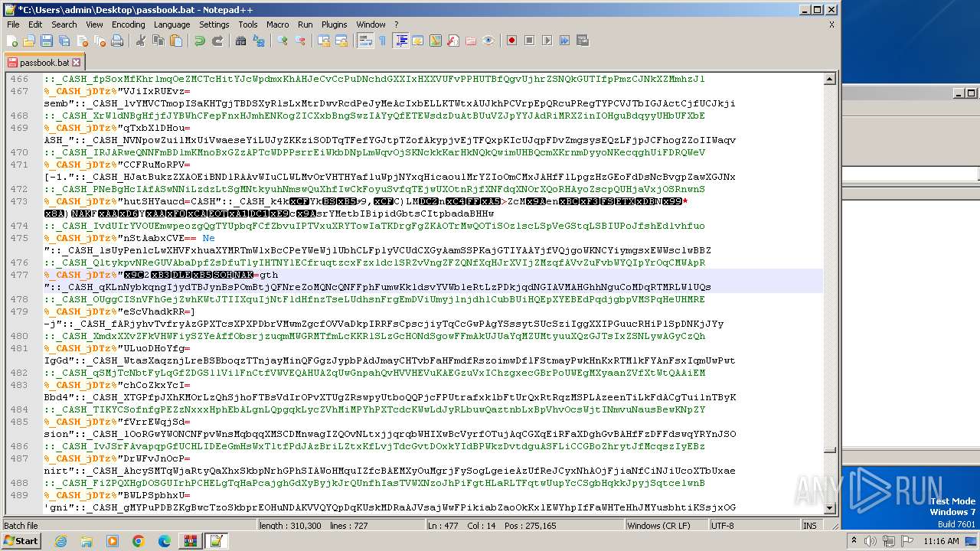This screenshot has height=551, width=980.
Task: Paste using the clipboard toolbar icon
Action: pos(175,41)
